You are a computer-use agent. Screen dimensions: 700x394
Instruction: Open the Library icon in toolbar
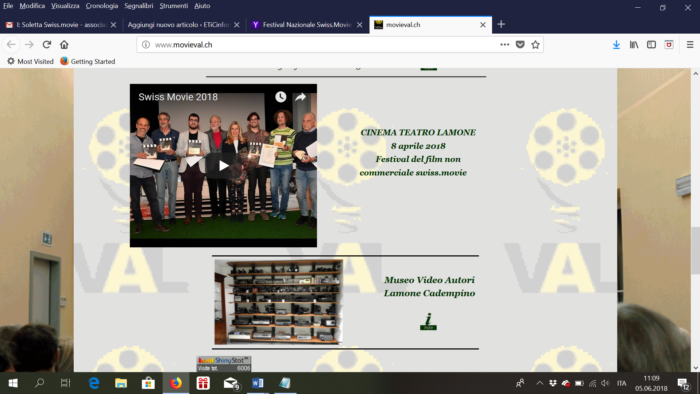click(634, 45)
